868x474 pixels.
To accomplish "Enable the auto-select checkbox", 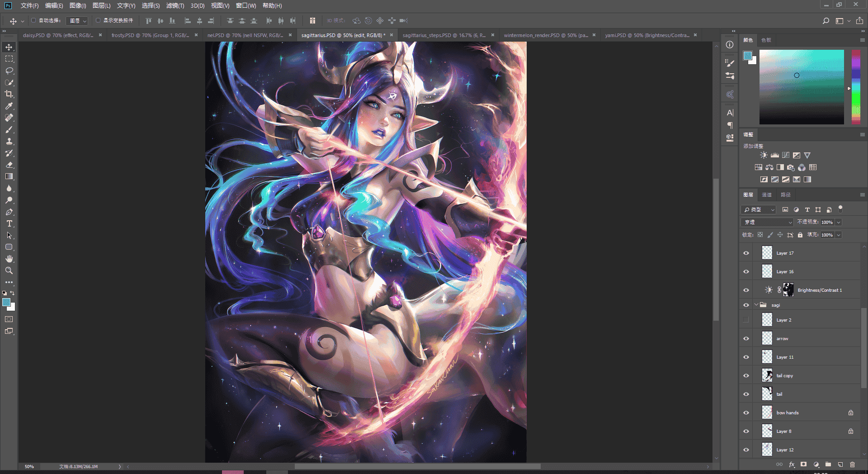I will point(33,20).
